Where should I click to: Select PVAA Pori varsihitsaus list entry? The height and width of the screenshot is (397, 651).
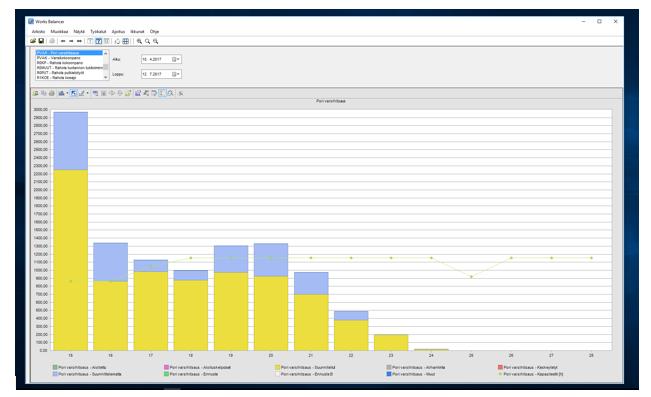click(69, 53)
